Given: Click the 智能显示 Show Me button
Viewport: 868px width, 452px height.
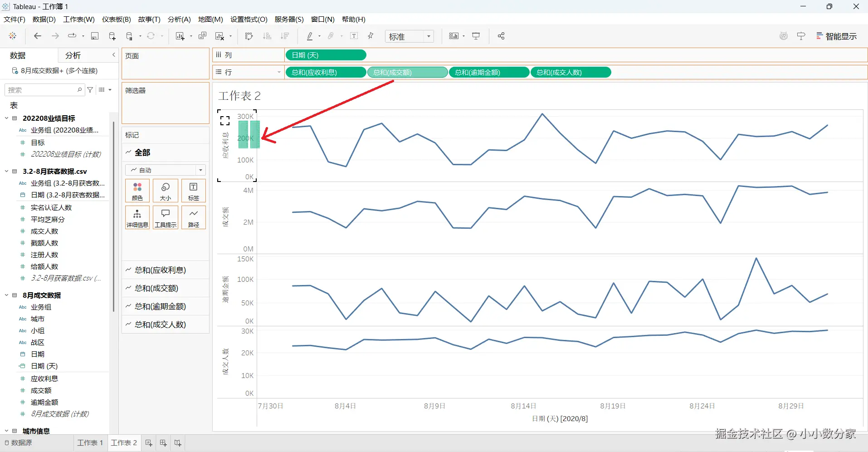Looking at the screenshot, I should [x=836, y=36].
